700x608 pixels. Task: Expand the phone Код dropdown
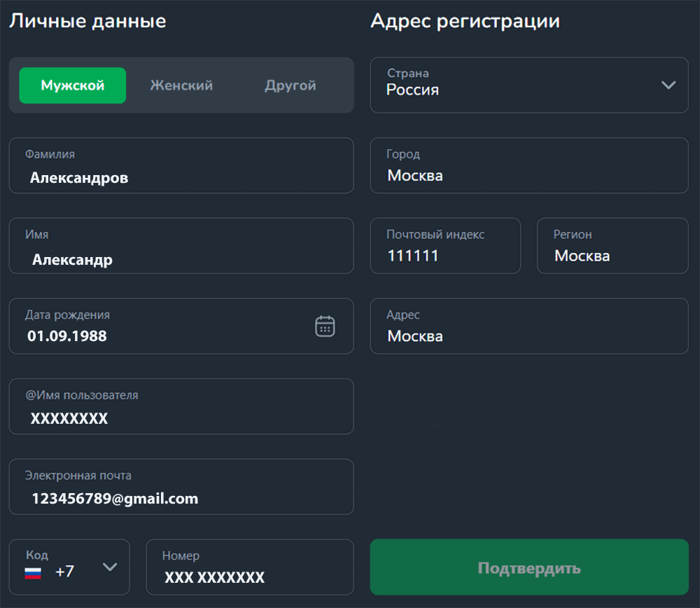click(x=69, y=567)
